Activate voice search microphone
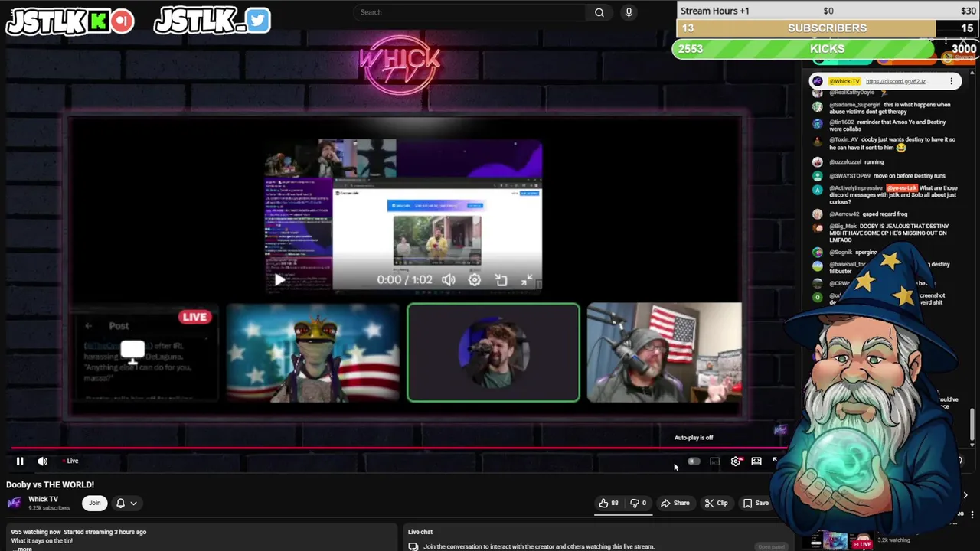 [x=629, y=12]
